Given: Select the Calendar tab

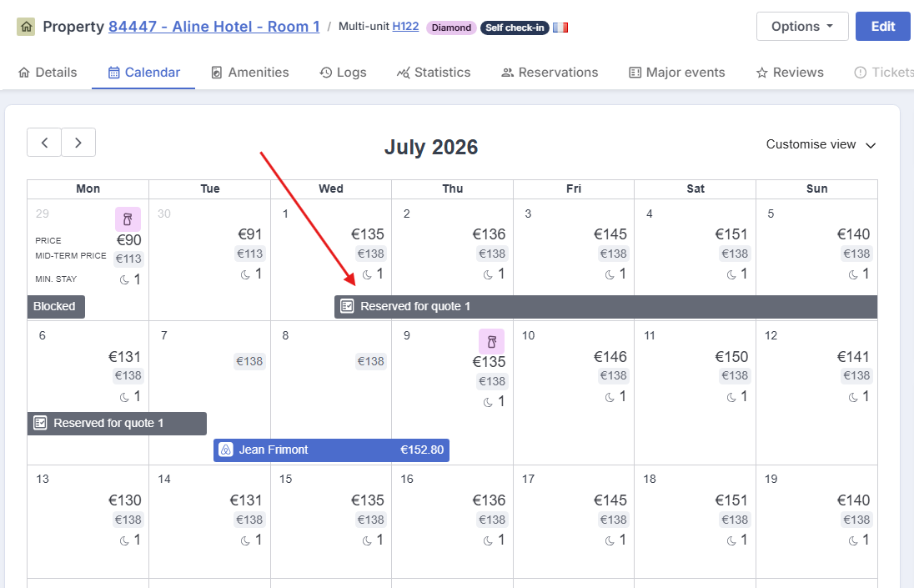Looking at the screenshot, I should 143,73.
